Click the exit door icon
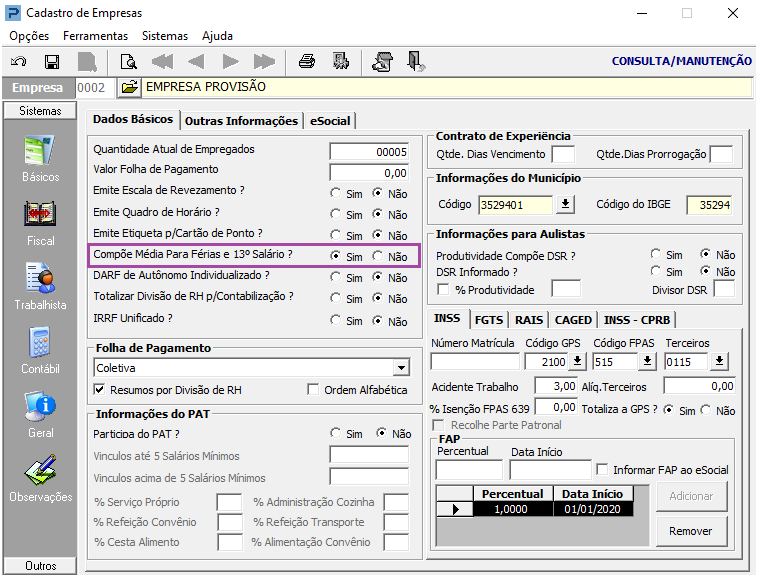Screen dimensions: 758x579 tap(416, 62)
